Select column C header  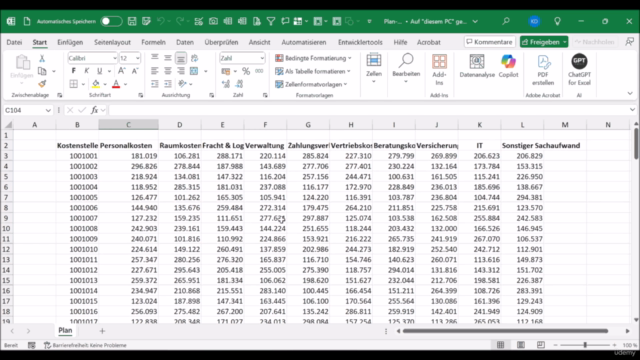[x=129, y=124]
